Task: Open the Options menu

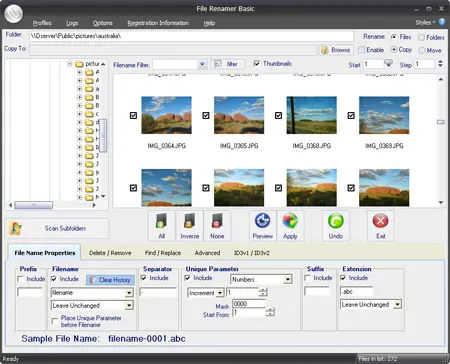Action: tap(103, 23)
